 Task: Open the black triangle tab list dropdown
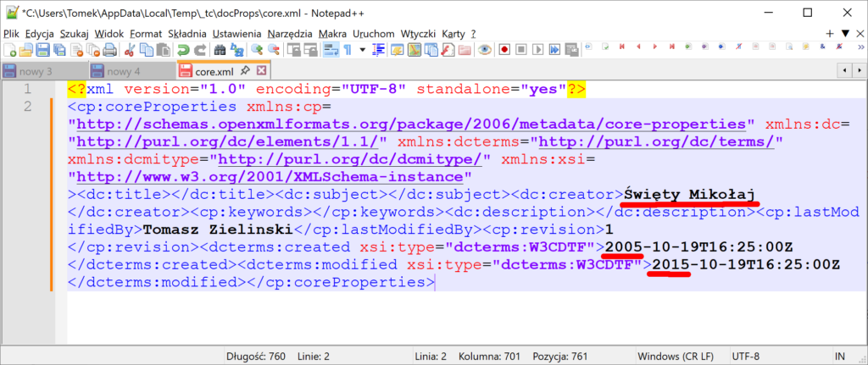click(844, 33)
